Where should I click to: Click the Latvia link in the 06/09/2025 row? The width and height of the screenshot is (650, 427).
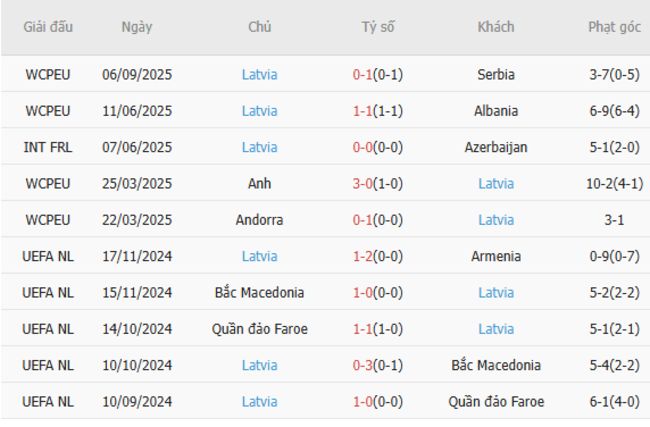tap(259, 74)
